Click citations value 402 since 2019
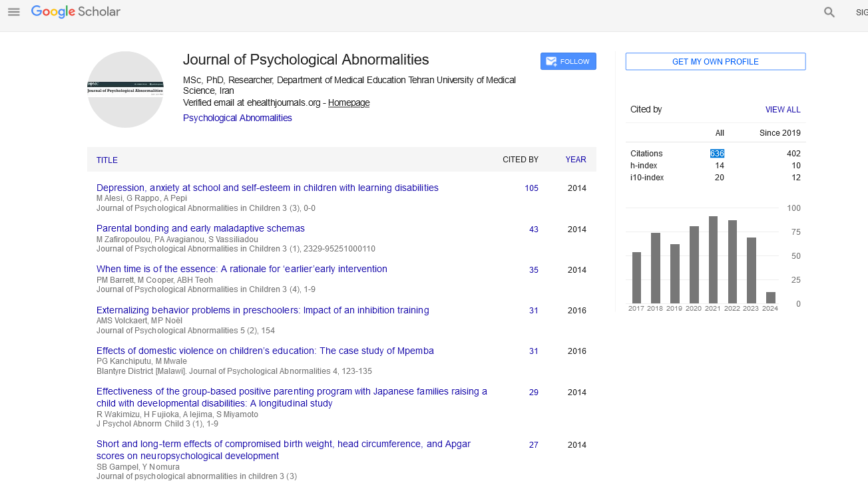This screenshot has height=485, width=868. (x=793, y=154)
